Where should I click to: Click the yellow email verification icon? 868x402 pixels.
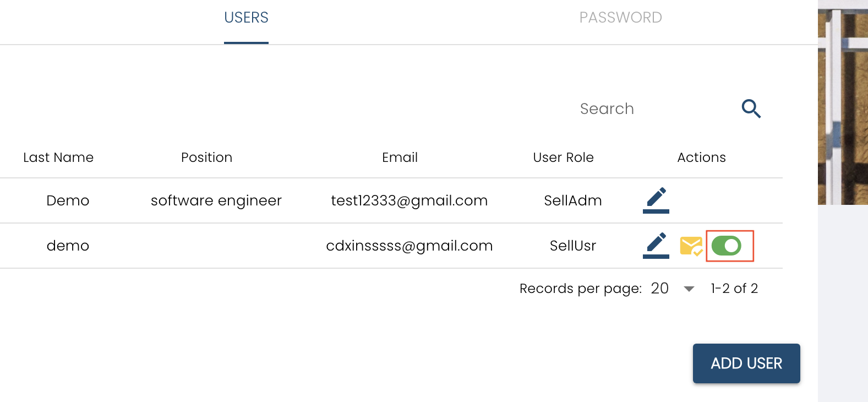[x=691, y=246]
